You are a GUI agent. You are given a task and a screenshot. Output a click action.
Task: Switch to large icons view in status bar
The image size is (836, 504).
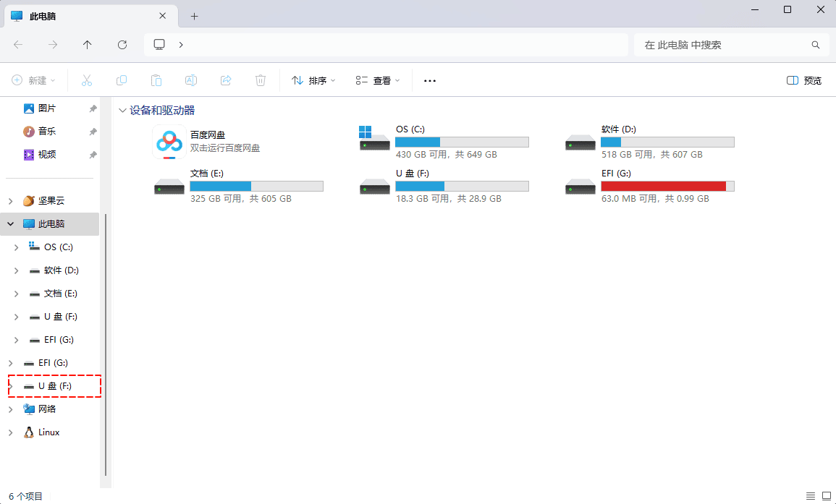click(826, 495)
